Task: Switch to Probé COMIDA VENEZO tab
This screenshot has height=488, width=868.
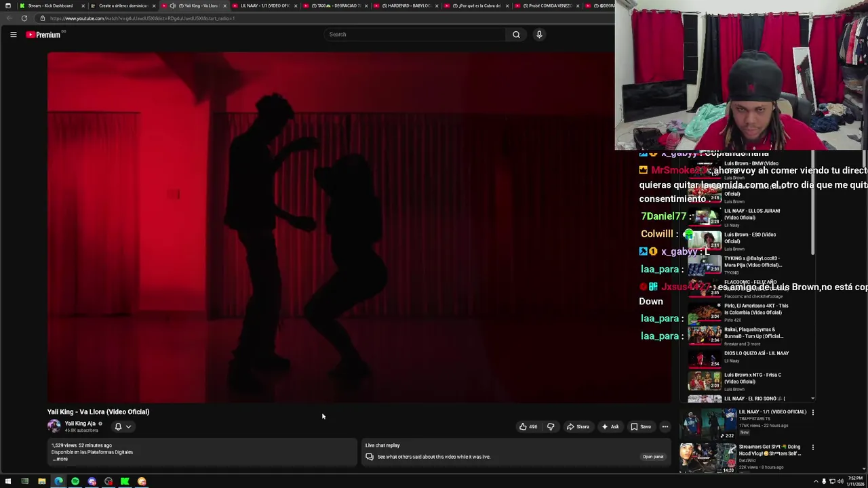Action: tap(547, 5)
